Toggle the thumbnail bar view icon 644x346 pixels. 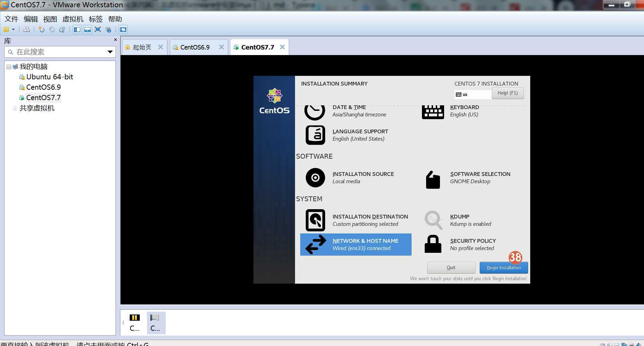point(88,29)
